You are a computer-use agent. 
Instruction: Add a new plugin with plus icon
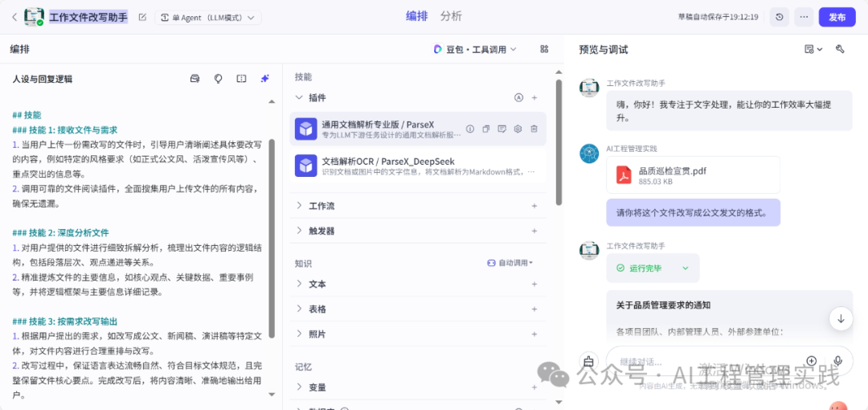tap(534, 97)
